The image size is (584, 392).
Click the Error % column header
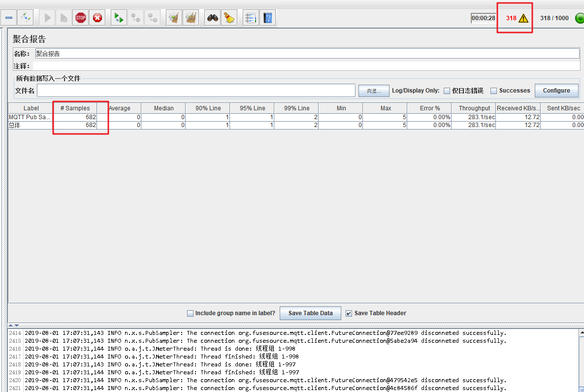click(430, 108)
